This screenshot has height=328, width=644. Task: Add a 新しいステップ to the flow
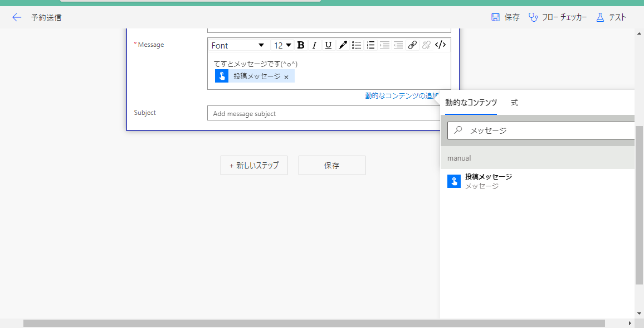[254, 165]
